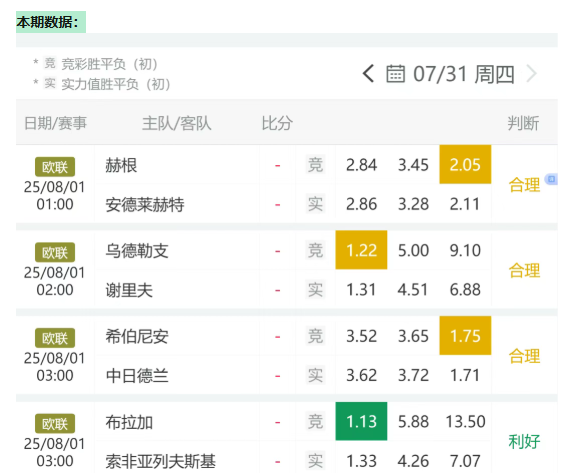Screen dimensions: 576x473
Task: Click the 日期/赛事 column header
Action: coord(55,123)
